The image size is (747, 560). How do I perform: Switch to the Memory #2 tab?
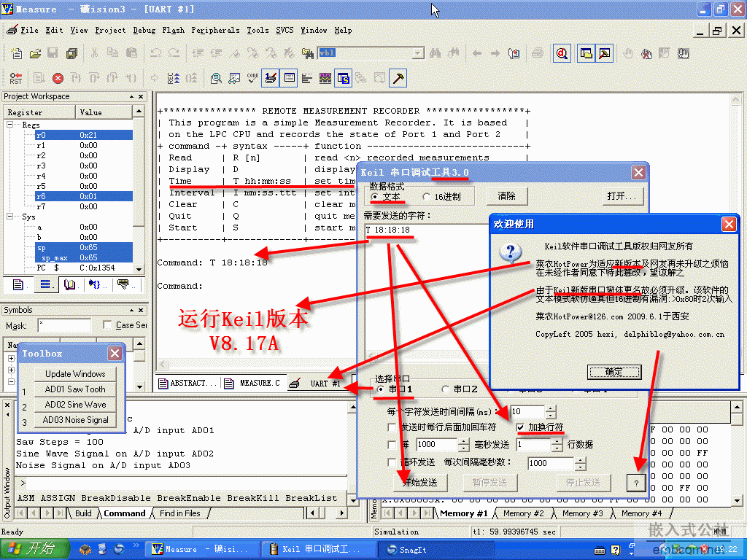(x=522, y=513)
